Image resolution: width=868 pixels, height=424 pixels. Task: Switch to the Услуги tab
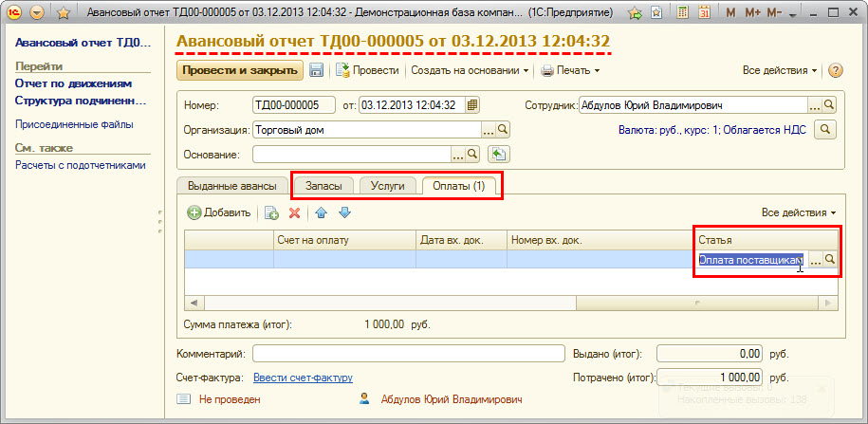(387, 186)
